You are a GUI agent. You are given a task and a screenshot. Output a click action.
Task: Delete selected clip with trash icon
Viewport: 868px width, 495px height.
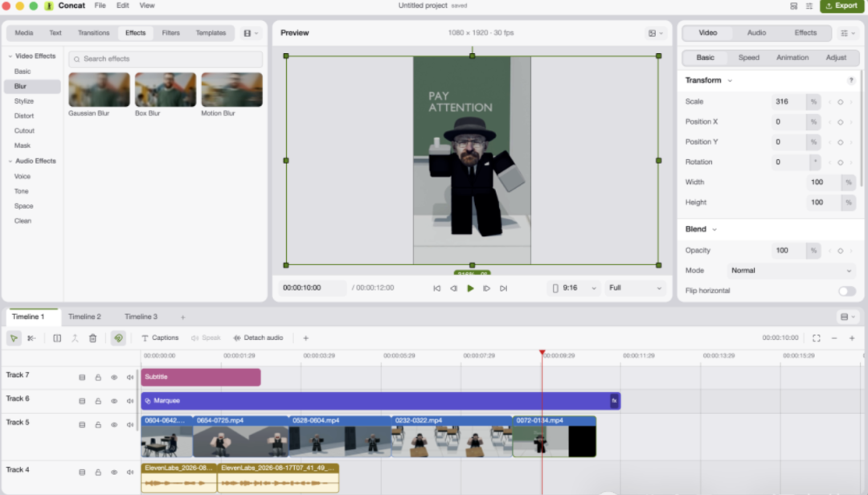coord(92,337)
